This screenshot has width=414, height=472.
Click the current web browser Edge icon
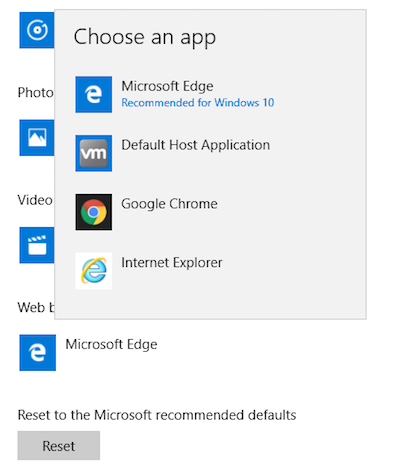pyautogui.click(x=38, y=353)
